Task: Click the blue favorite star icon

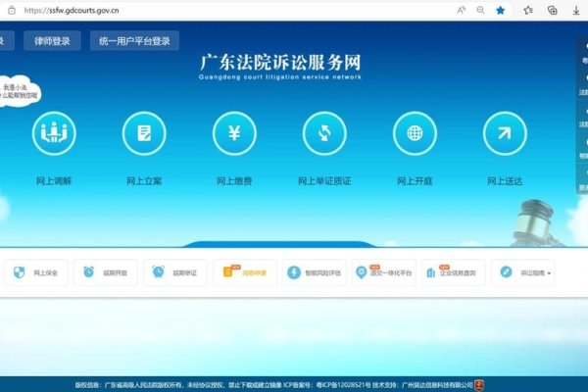Action: point(500,11)
